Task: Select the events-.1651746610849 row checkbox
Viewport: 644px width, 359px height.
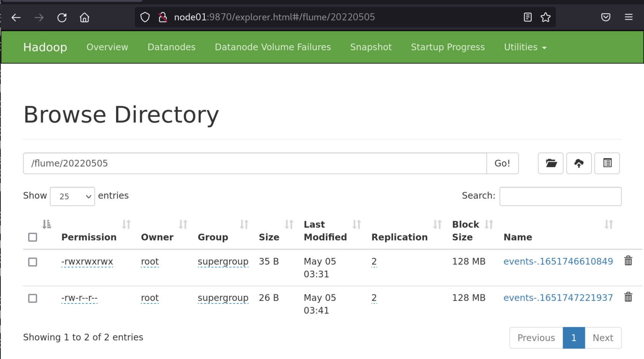Action: pos(33,262)
